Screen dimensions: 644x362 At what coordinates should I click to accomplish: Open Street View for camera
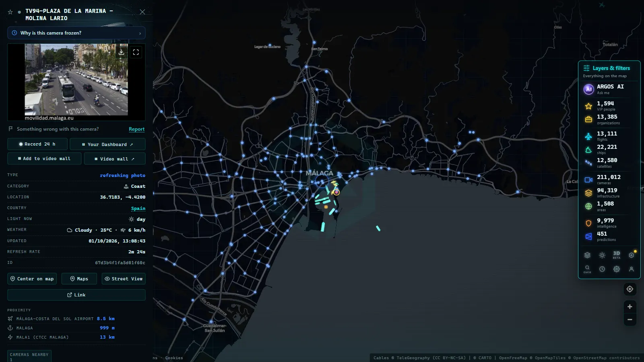click(x=124, y=279)
